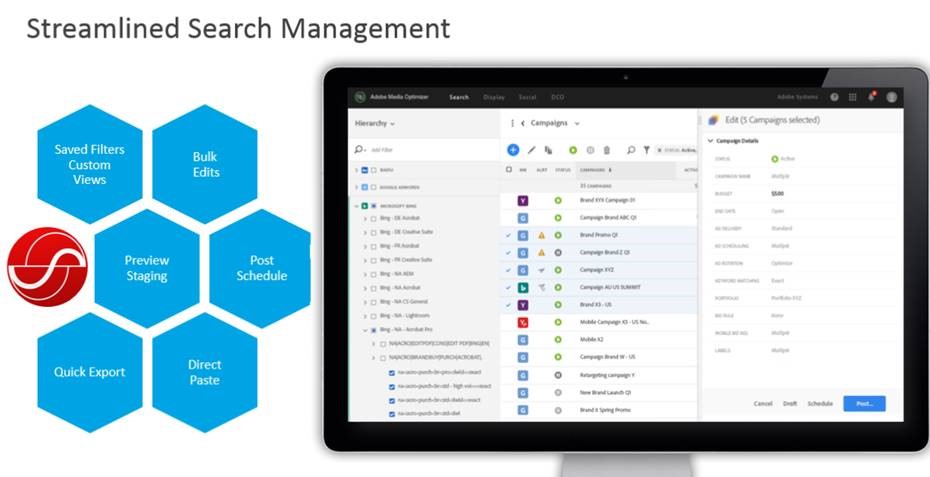
Task: Click the funnel filter icon in toolbar
Action: click(646, 150)
